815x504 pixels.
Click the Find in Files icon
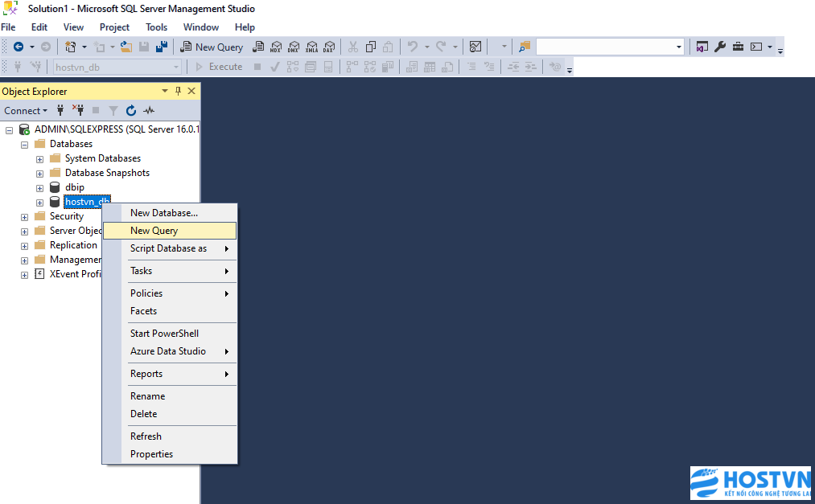tap(525, 47)
